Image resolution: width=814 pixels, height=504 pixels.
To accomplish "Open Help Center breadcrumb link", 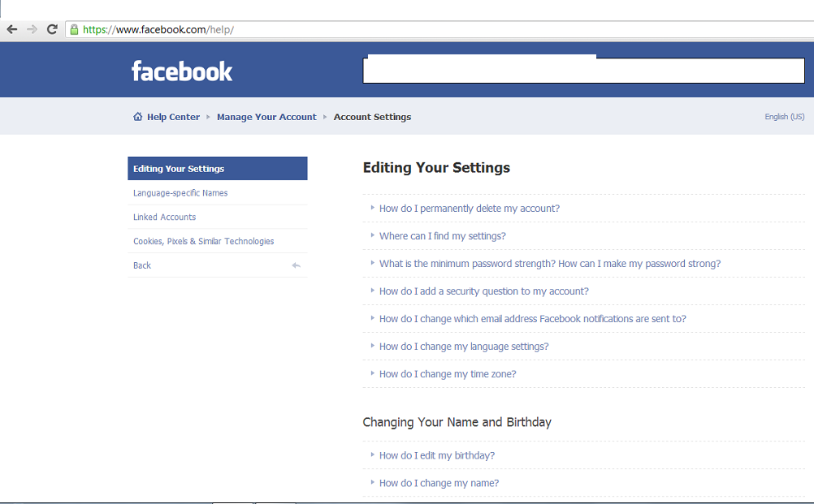I will [x=173, y=117].
